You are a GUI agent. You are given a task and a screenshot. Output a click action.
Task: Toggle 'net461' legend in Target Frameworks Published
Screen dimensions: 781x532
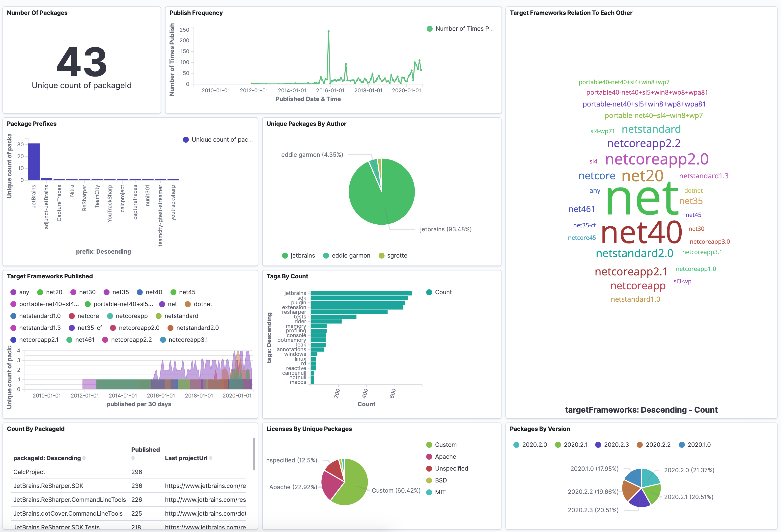[x=80, y=340]
